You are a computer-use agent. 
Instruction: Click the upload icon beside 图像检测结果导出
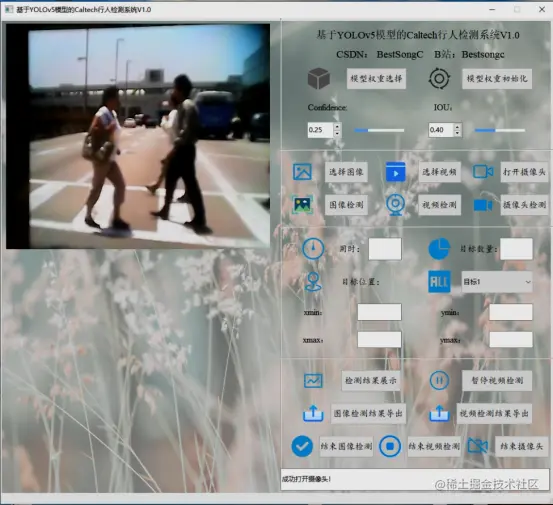pyautogui.click(x=313, y=413)
